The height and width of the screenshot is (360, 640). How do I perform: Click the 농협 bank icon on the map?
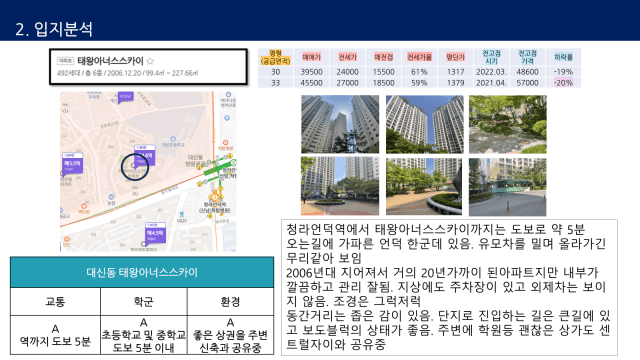coord(111,197)
